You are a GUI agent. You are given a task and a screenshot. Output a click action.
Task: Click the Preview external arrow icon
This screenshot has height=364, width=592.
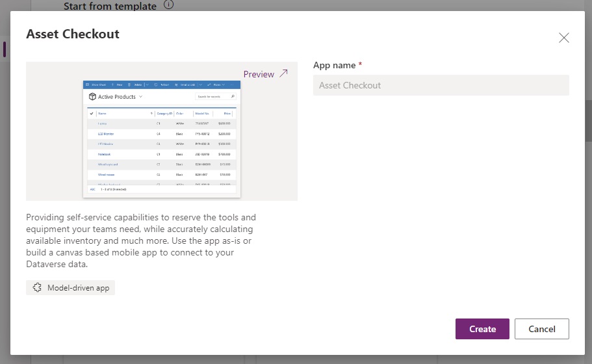[283, 73]
